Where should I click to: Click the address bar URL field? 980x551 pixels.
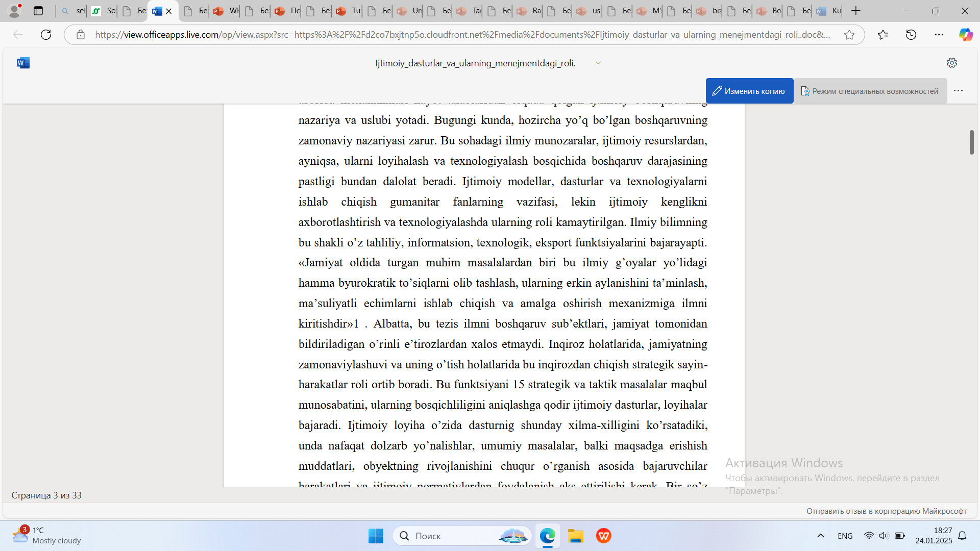462,35
